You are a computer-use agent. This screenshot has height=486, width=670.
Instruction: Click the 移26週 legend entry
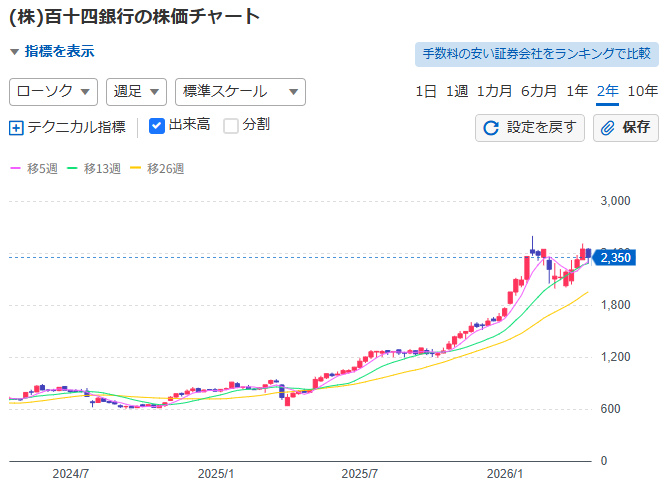coord(157,169)
